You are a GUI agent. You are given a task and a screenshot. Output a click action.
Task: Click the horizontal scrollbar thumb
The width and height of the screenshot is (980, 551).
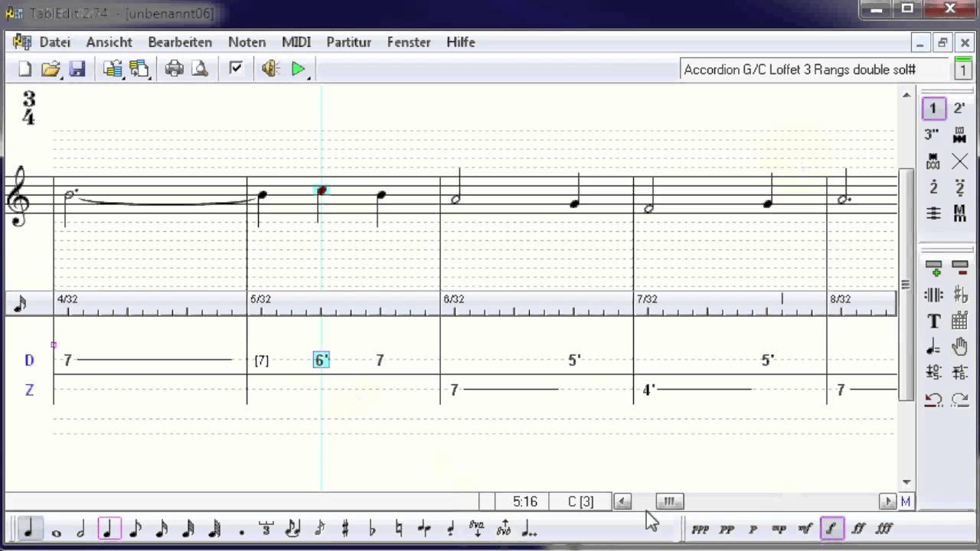(x=669, y=502)
